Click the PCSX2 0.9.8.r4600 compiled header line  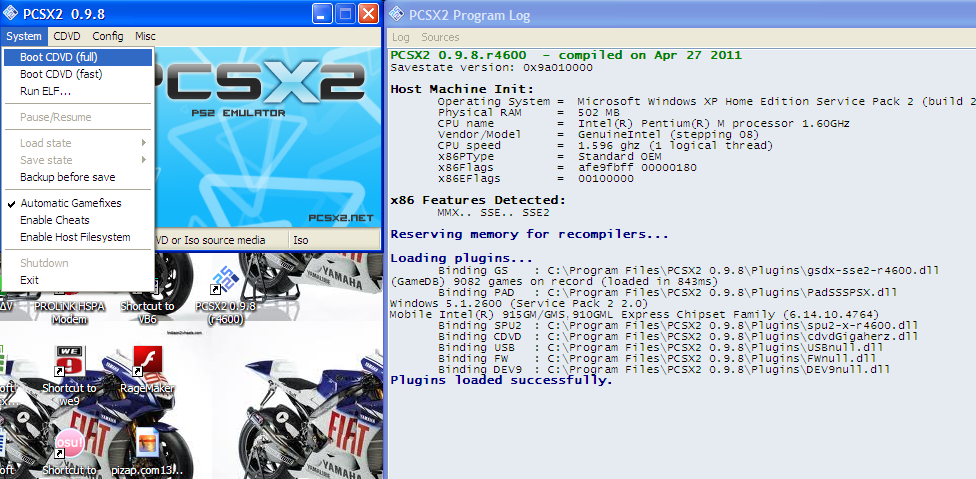pyautogui.click(x=566, y=55)
